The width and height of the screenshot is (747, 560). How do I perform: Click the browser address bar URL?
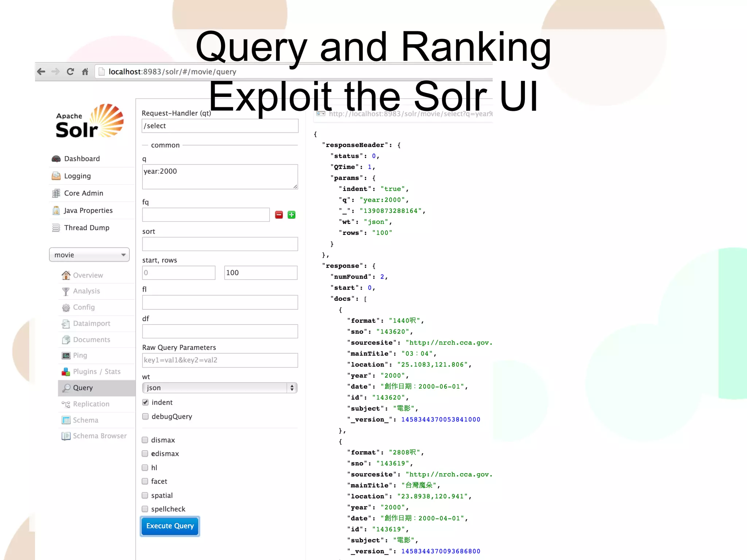click(173, 71)
